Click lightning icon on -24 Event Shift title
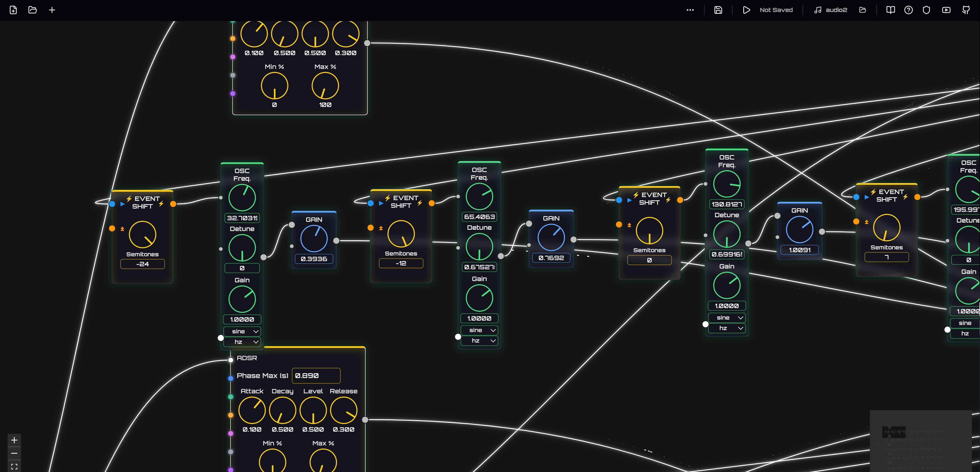This screenshot has width=980, height=472. pos(129,199)
